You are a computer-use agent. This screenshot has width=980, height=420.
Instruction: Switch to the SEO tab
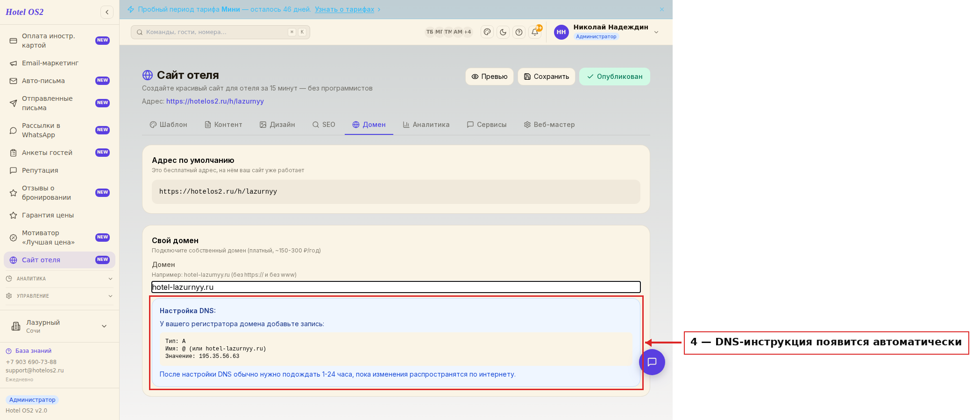tap(324, 125)
